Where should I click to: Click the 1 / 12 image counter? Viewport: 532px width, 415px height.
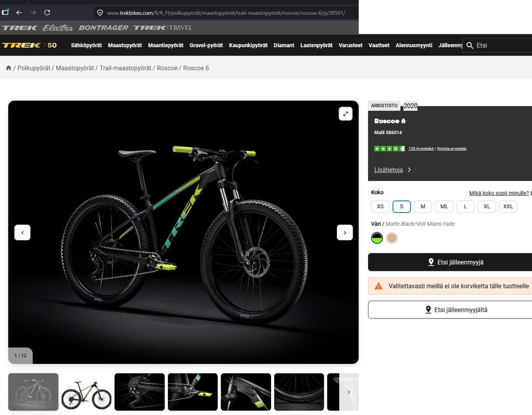click(21, 356)
